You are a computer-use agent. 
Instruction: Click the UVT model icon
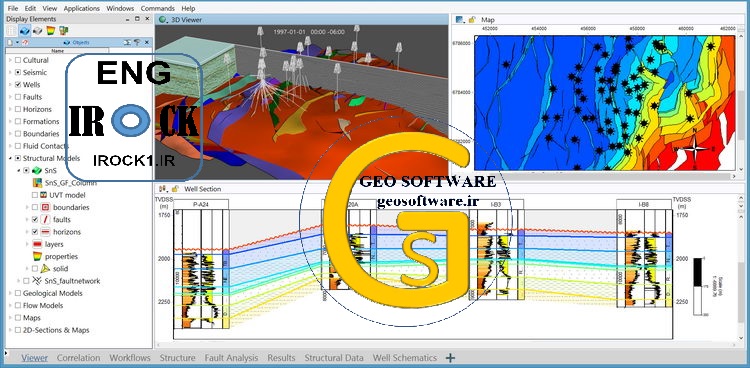44,195
